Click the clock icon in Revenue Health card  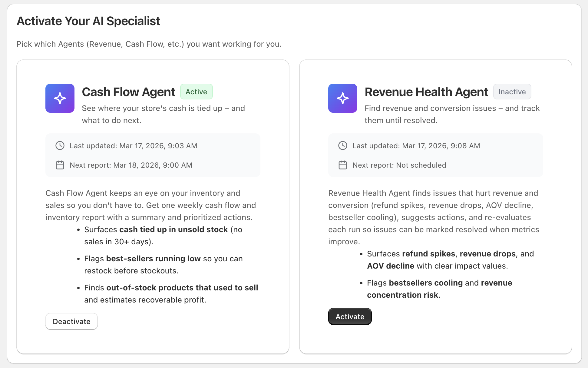[343, 146]
